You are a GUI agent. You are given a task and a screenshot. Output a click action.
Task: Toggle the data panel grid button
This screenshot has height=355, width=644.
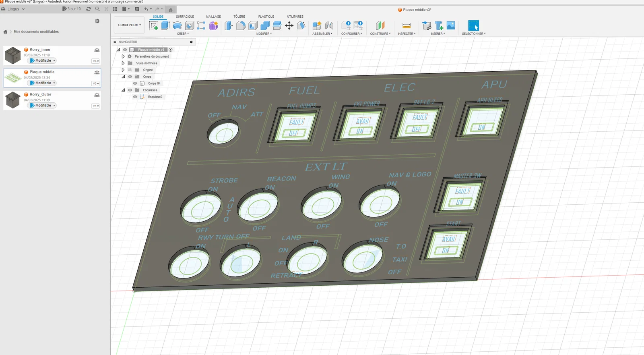[115, 9]
